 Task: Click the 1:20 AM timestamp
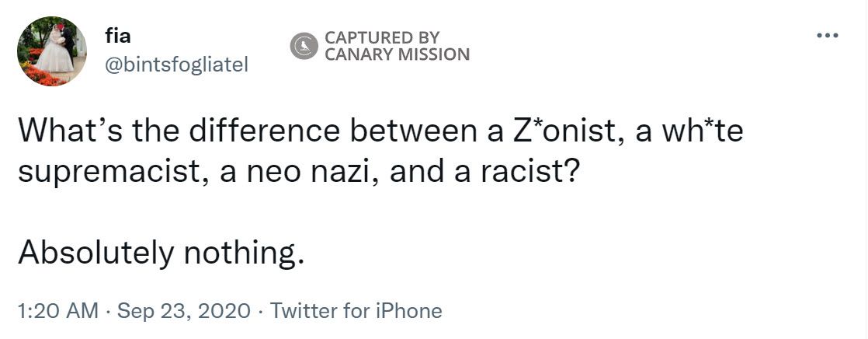click(57, 312)
